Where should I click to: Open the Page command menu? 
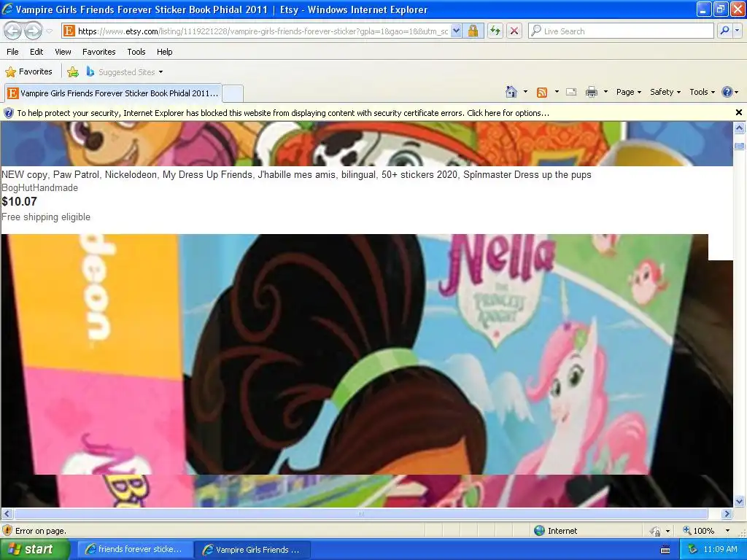tap(629, 92)
